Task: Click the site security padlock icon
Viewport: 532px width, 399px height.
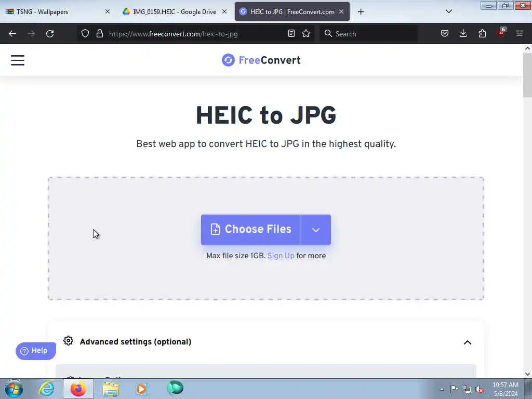Action: coord(99,33)
